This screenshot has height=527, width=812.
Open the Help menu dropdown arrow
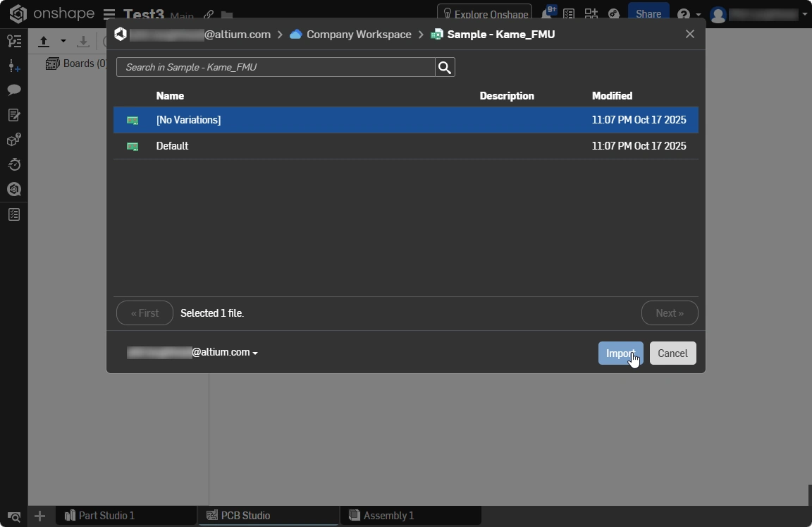(698, 15)
